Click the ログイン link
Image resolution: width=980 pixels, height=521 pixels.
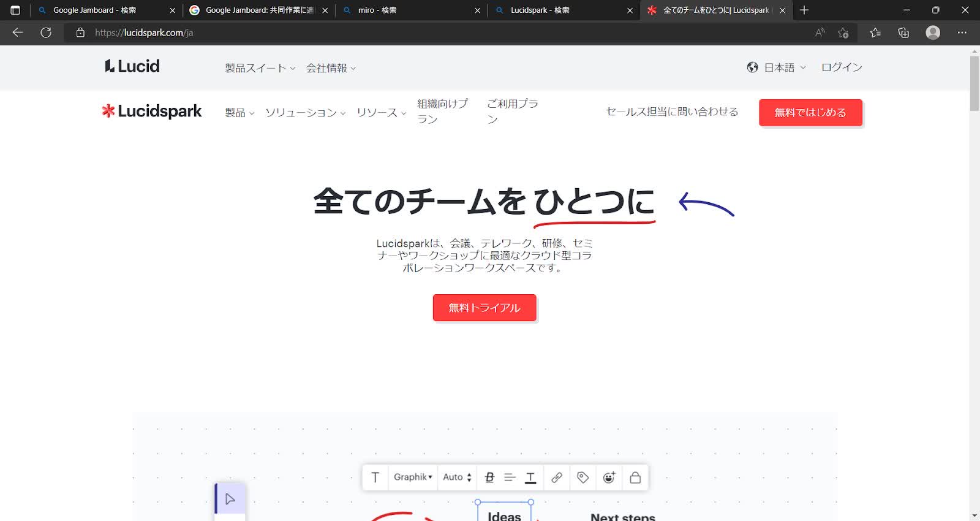click(842, 67)
